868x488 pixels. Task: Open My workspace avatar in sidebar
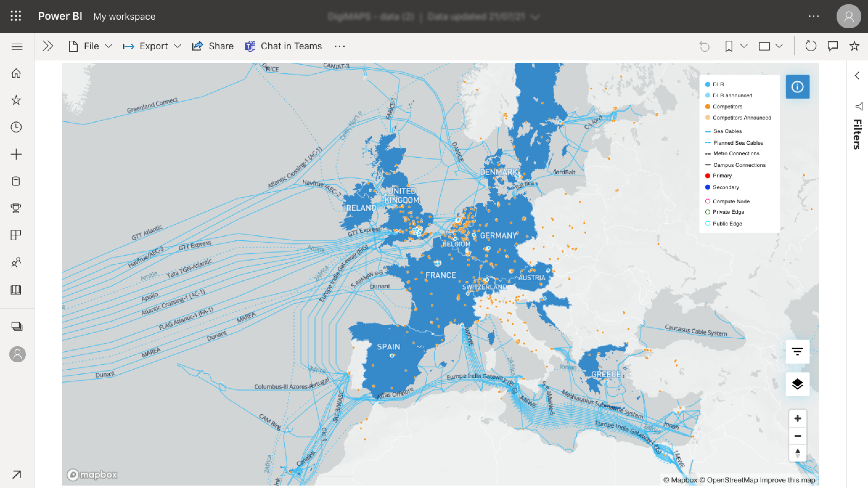(x=18, y=354)
